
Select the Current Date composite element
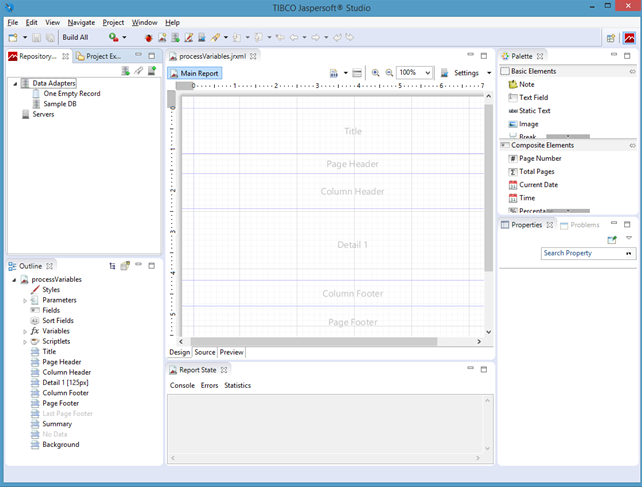tap(538, 185)
